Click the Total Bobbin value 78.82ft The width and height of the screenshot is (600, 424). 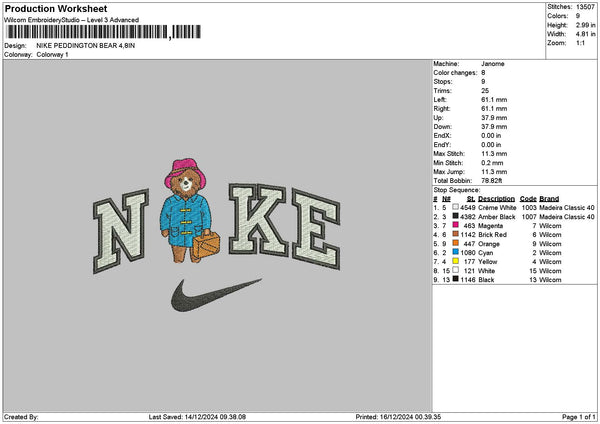492,181
